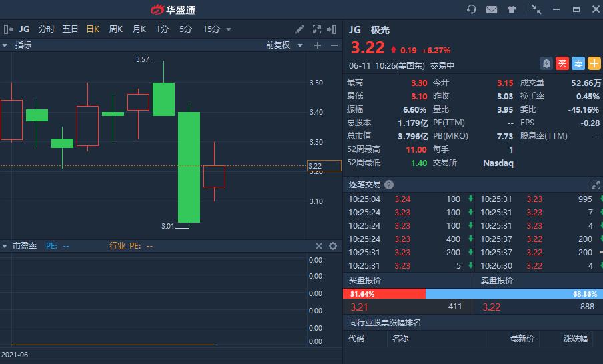The width and height of the screenshot is (603, 364).
Task: Click the 10:26:30 trade row
Action: (x=540, y=265)
